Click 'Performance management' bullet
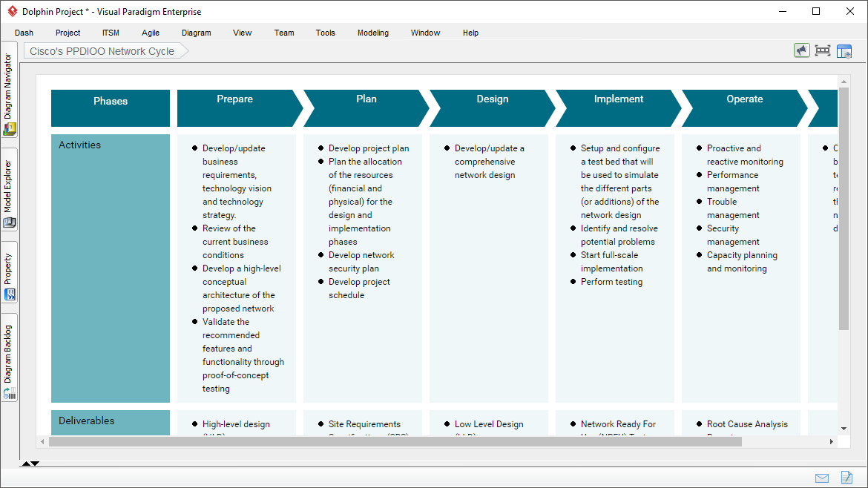 (733, 182)
